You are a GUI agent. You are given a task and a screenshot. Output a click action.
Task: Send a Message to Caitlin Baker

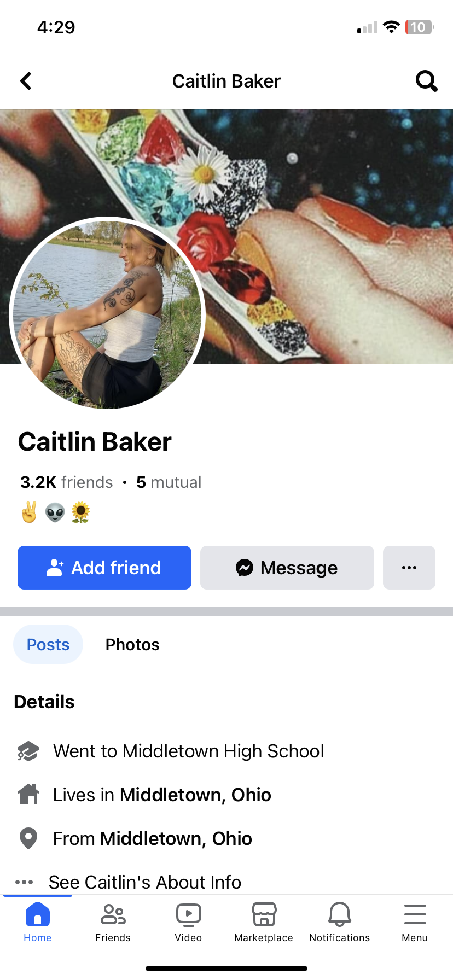287,568
